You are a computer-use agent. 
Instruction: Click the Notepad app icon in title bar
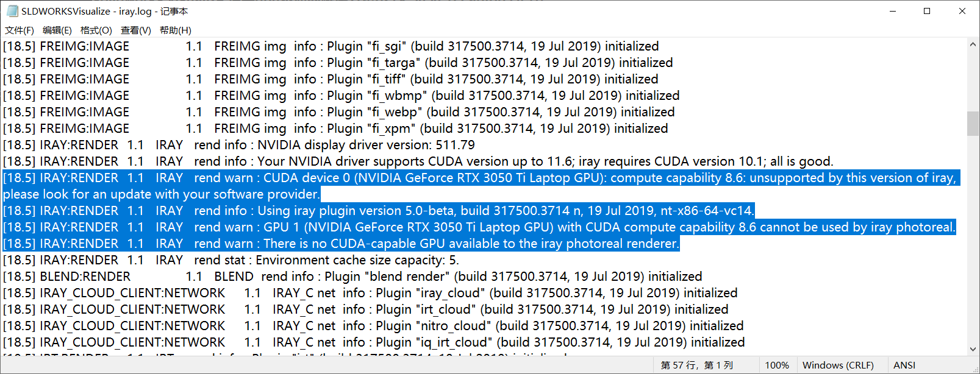click(x=12, y=11)
